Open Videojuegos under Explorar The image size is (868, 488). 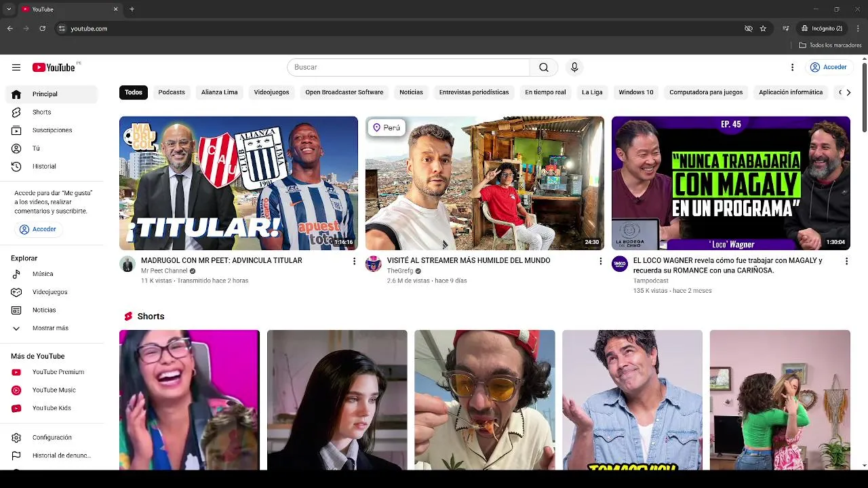point(52,292)
